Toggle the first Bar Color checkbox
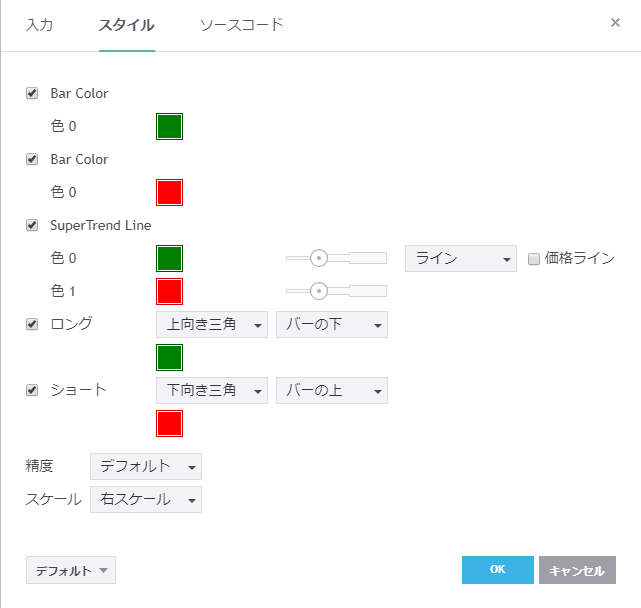 [32, 93]
